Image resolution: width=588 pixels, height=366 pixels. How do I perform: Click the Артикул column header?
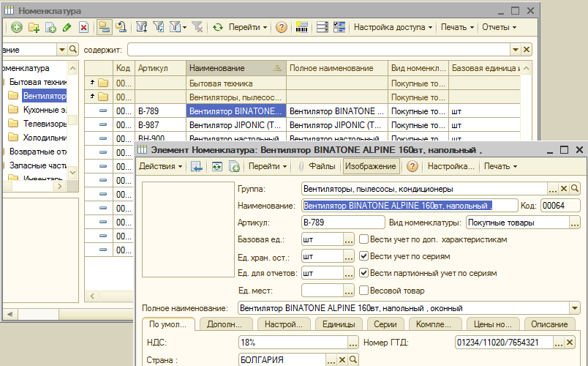click(x=160, y=68)
